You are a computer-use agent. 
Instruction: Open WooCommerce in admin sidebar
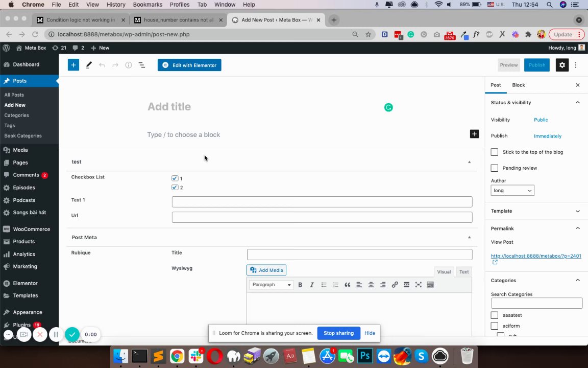coord(31,229)
